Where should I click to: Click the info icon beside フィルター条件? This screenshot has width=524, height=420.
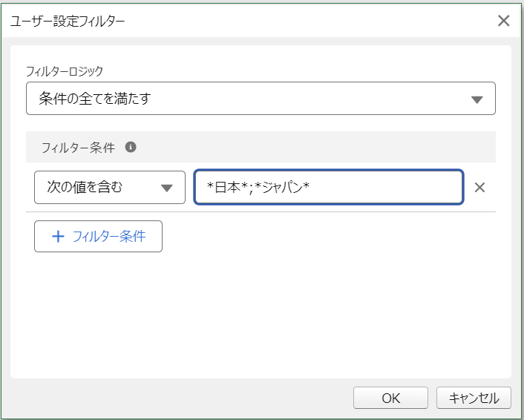pos(131,147)
